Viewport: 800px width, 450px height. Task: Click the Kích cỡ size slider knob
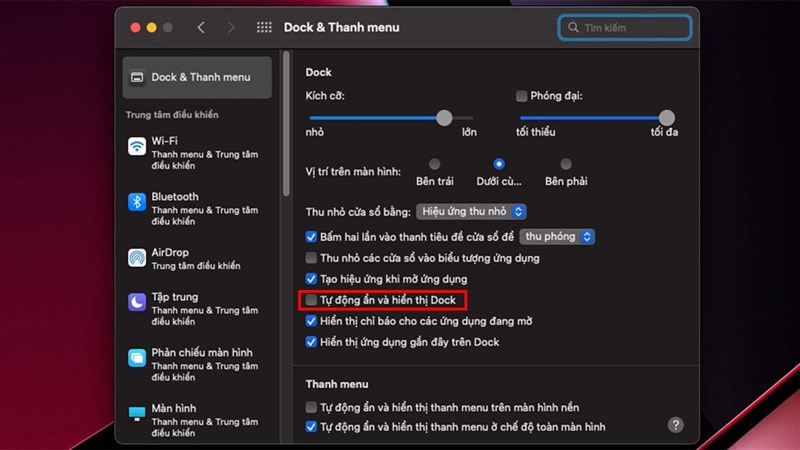tap(444, 118)
